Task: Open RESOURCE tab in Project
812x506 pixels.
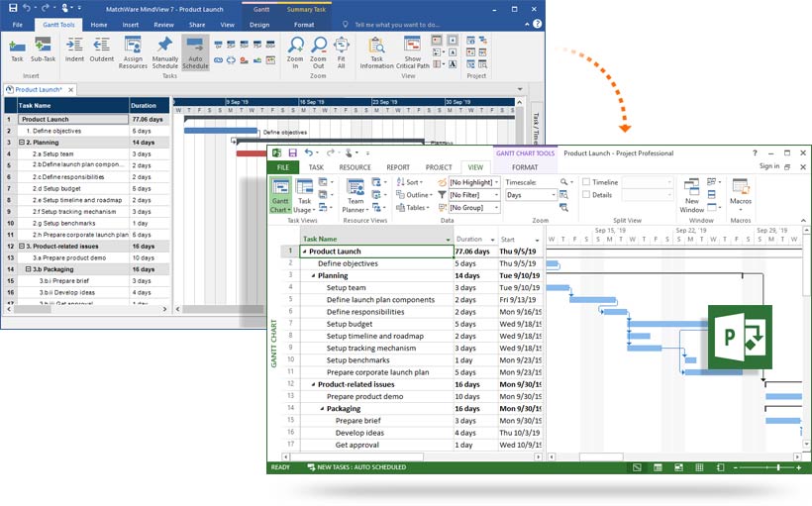Action: pyautogui.click(x=355, y=167)
